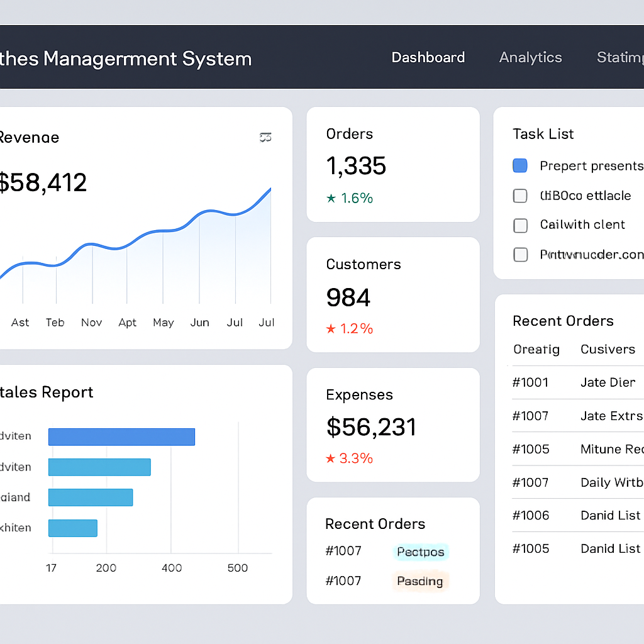Click the third bar labeled aiand

pos(91,497)
